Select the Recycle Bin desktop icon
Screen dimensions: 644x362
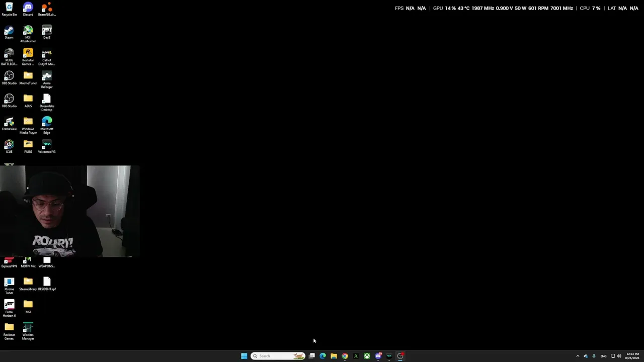(x=9, y=10)
